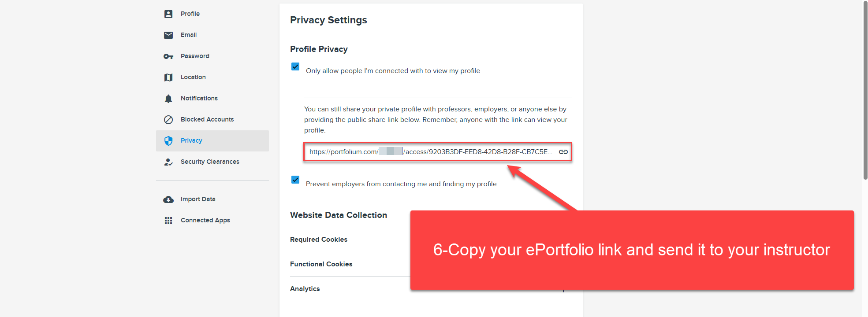The height and width of the screenshot is (317, 868).
Task: Open the Blocked Accounts menu item
Action: click(207, 120)
